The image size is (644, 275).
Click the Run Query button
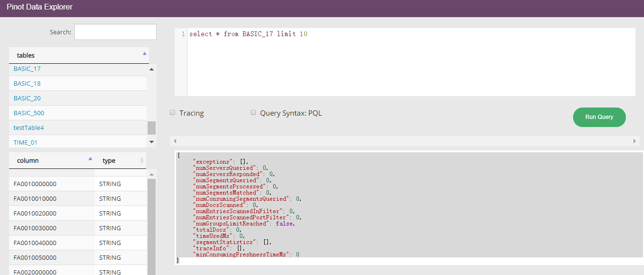coord(599,117)
